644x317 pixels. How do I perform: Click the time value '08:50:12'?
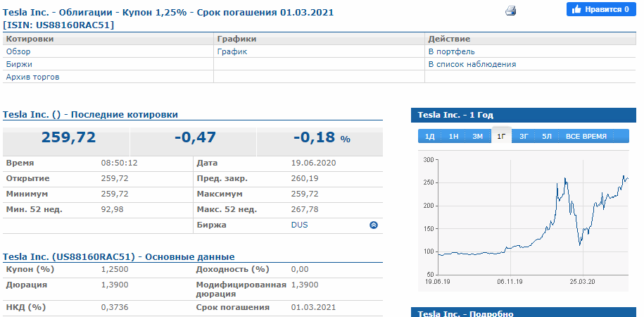point(119,163)
